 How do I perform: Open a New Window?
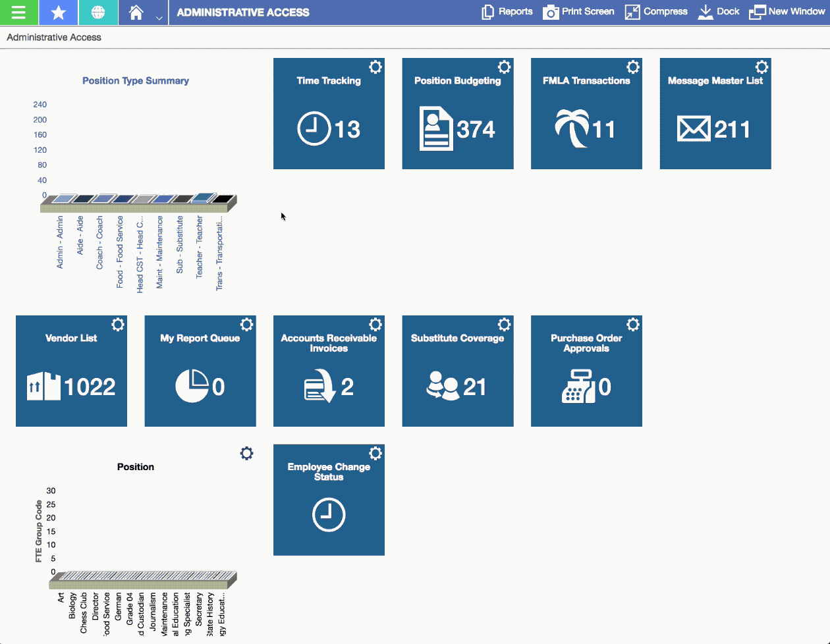click(x=787, y=12)
